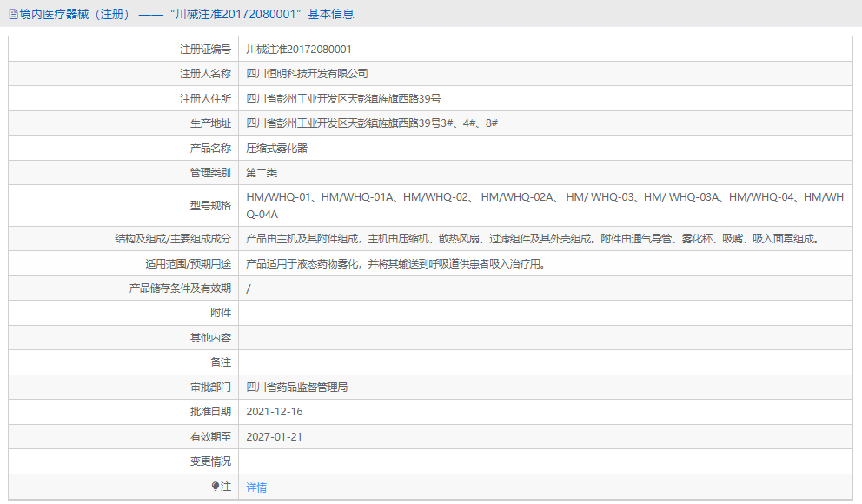The height and width of the screenshot is (504, 862).
Task: Click the 附件 row label
Action: click(221, 313)
